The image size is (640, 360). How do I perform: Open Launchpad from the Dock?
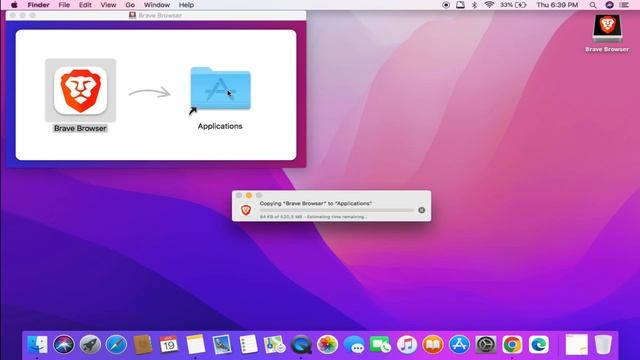click(90, 344)
